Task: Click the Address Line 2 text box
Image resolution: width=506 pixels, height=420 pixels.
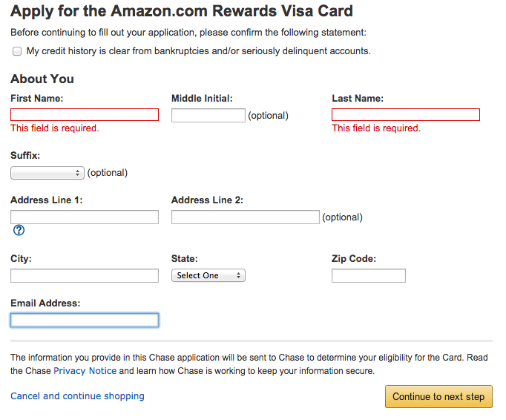Action: tap(246, 217)
